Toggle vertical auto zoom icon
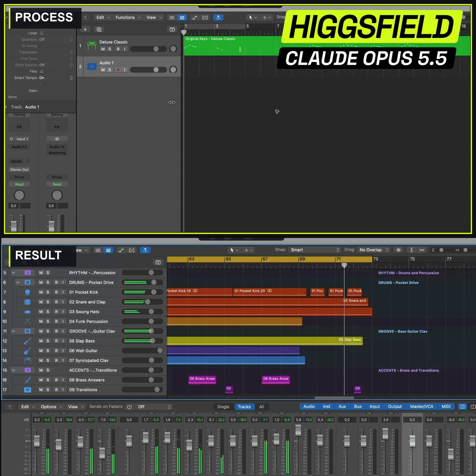 pyautogui.click(x=412, y=250)
